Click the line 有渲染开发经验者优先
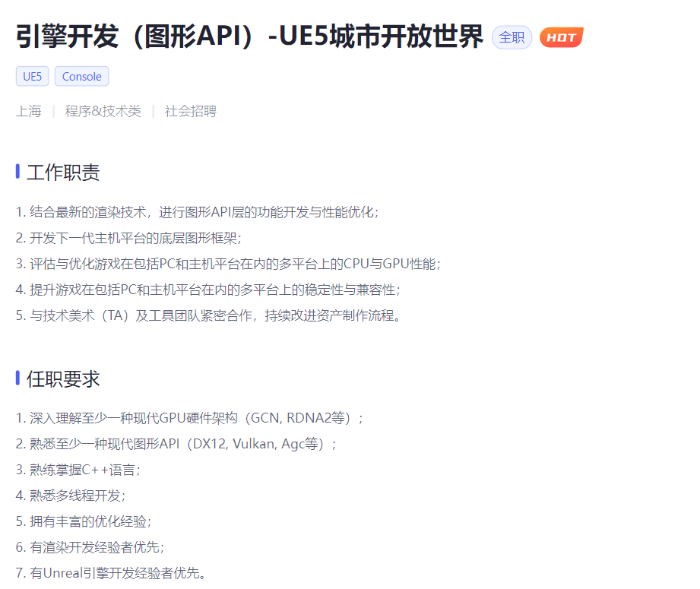 click(x=90, y=547)
